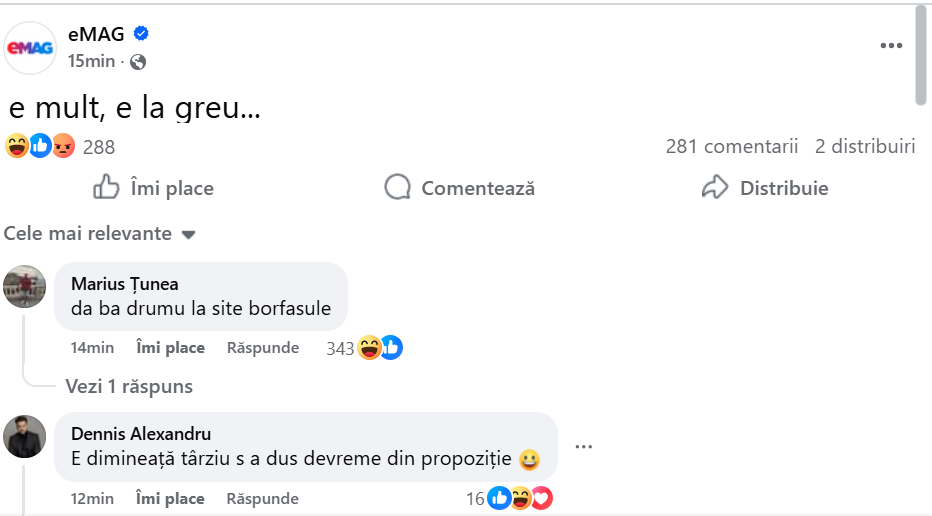
Task: Open the eMAG post options menu
Action: pos(891,46)
